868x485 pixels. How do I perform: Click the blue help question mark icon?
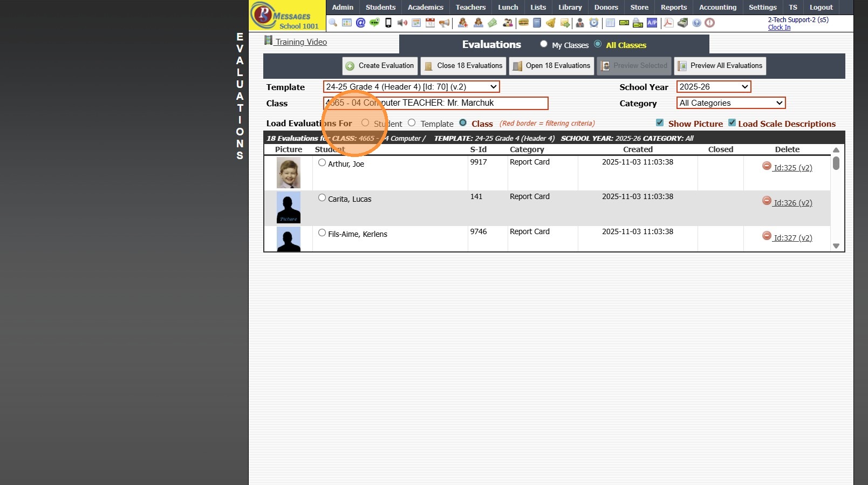[x=696, y=23]
